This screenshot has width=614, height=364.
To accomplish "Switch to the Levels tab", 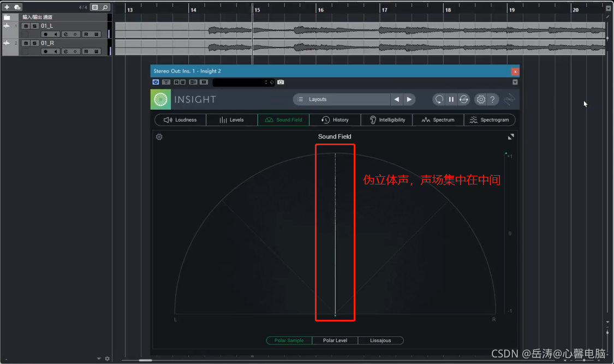I will pos(232,120).
